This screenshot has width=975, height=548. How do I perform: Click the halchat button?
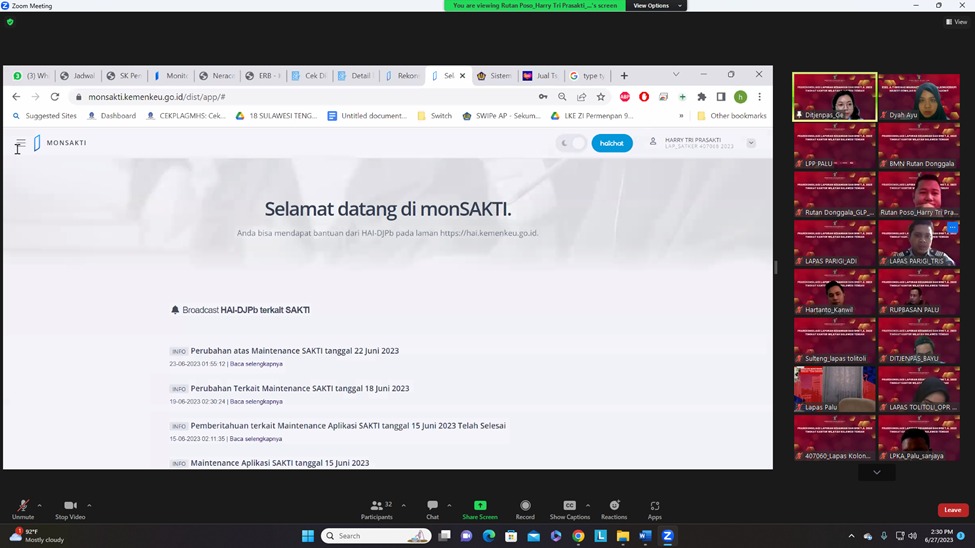[612, 143]
